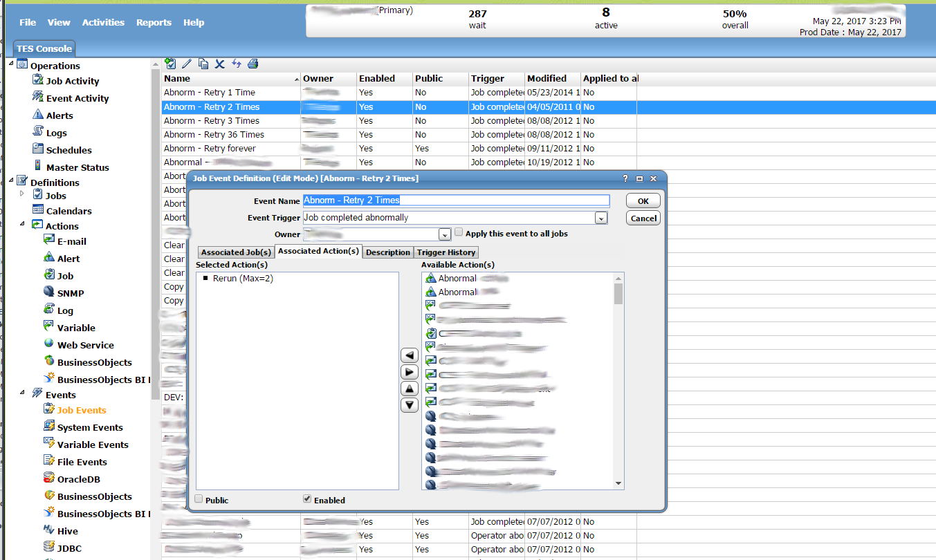The width and height of the screenshot is (936, 560).
Task: Collapse the Definitions tree node
Action: tap(11, 180)
